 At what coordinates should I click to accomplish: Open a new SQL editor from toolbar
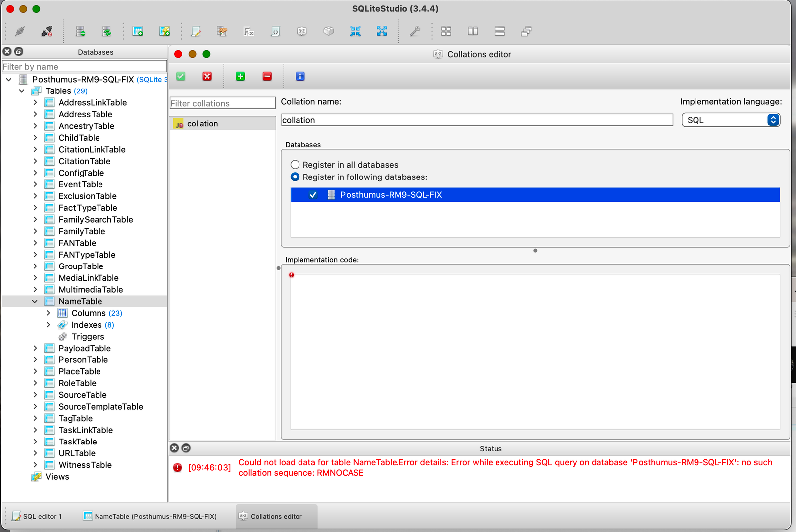click(x=196, y=31)
